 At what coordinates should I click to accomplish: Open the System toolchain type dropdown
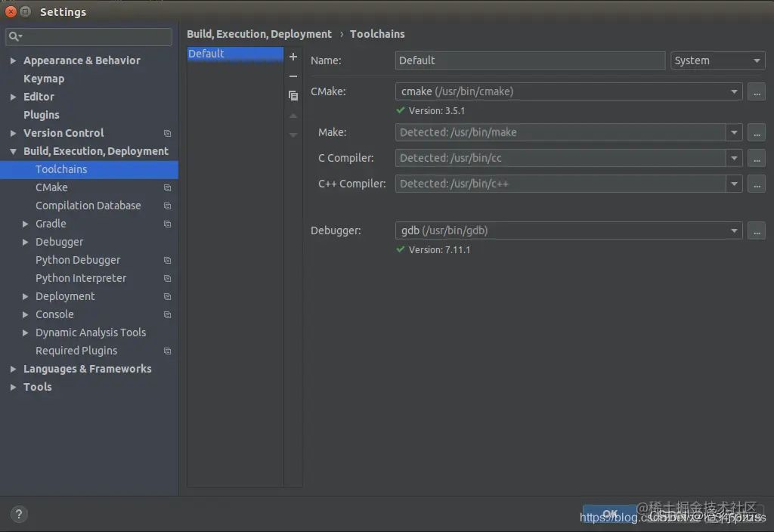718,60
